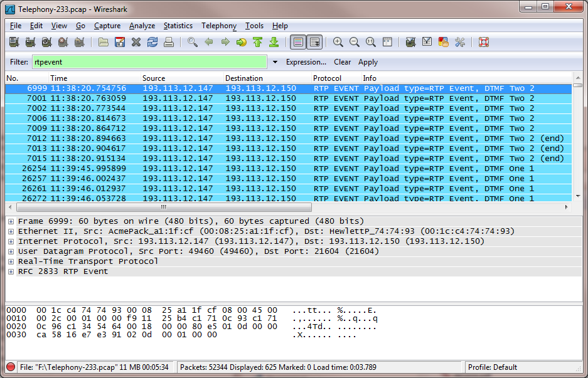The height and width of the screenshot is (378, 588).
Task: Open preferences wrench icon
Action: click(460, 42)
